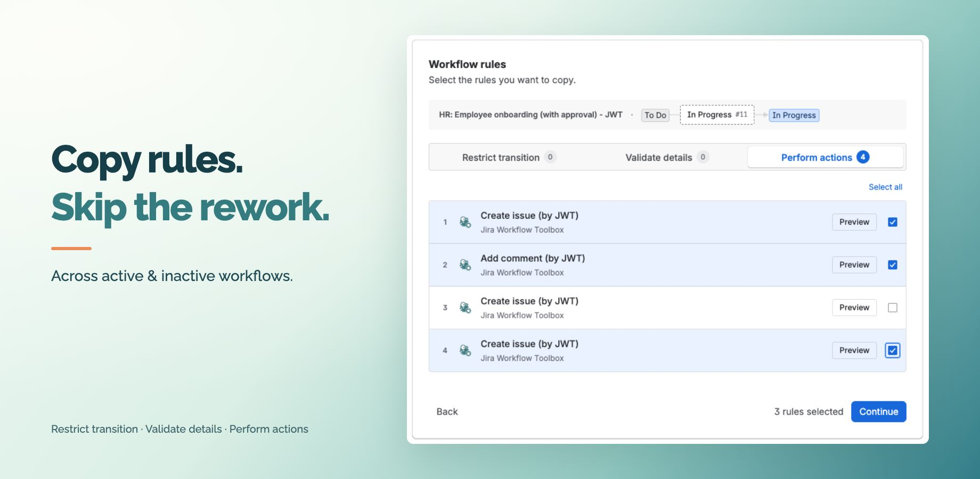Preview the Add comment (by JWT) rule
980x479 pixels.
(x=854, y=265)
